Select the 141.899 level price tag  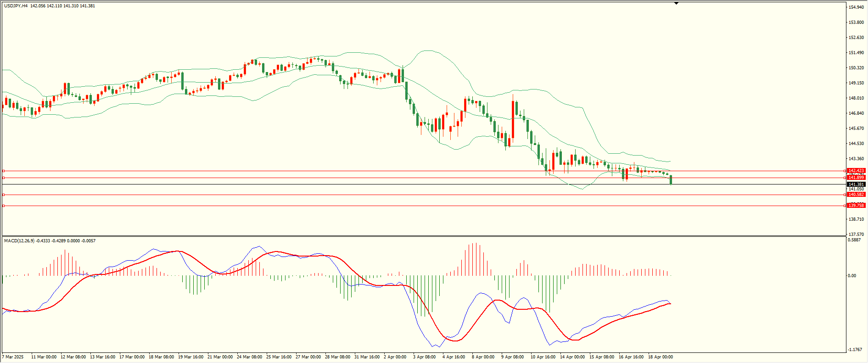(x=856, y=178)
